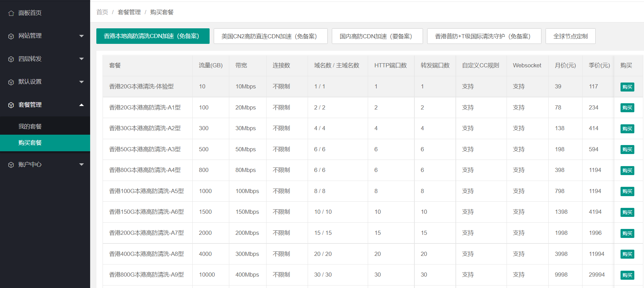This screenshot has width=644, height=288.
Task: Open 套餐管理 breadcrumb link
Action: [129, 12]
